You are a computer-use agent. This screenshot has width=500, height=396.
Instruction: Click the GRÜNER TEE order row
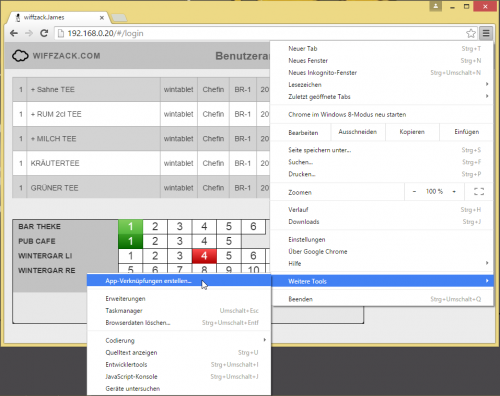pyautogui.click(x=141, y=188)
